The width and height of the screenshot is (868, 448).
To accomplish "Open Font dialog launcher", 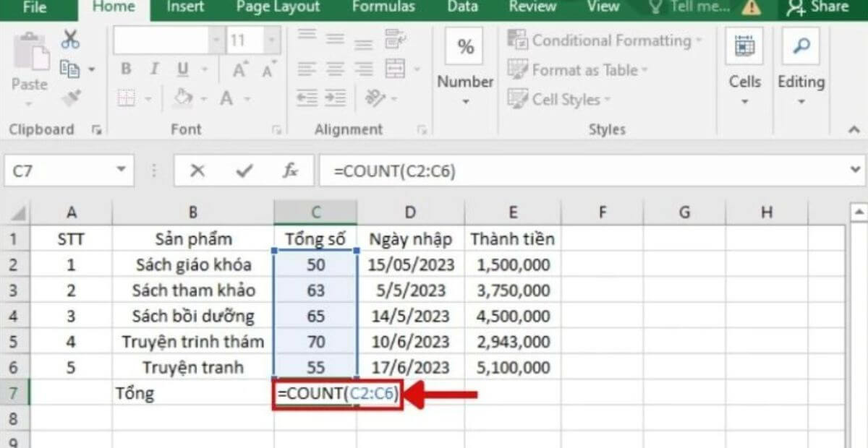I will (276, 130).
